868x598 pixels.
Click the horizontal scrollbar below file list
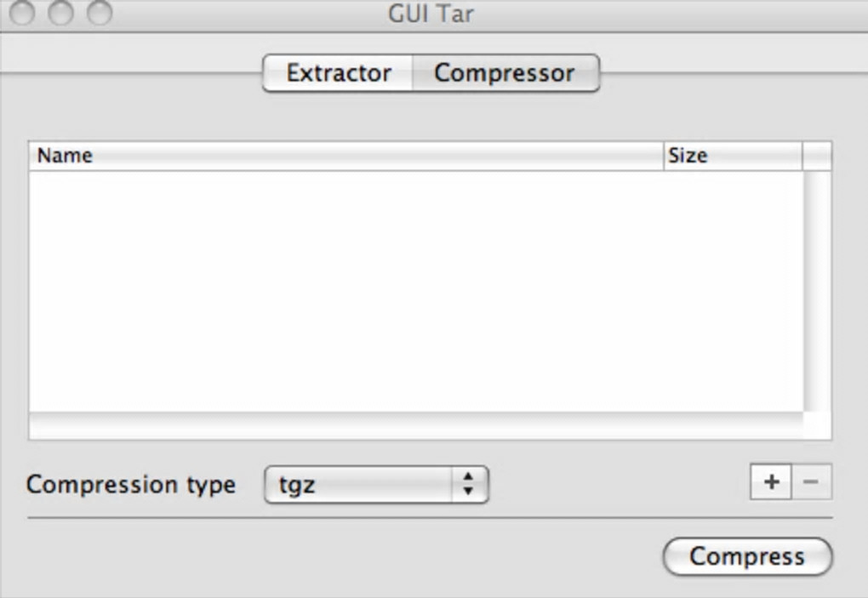415,425
